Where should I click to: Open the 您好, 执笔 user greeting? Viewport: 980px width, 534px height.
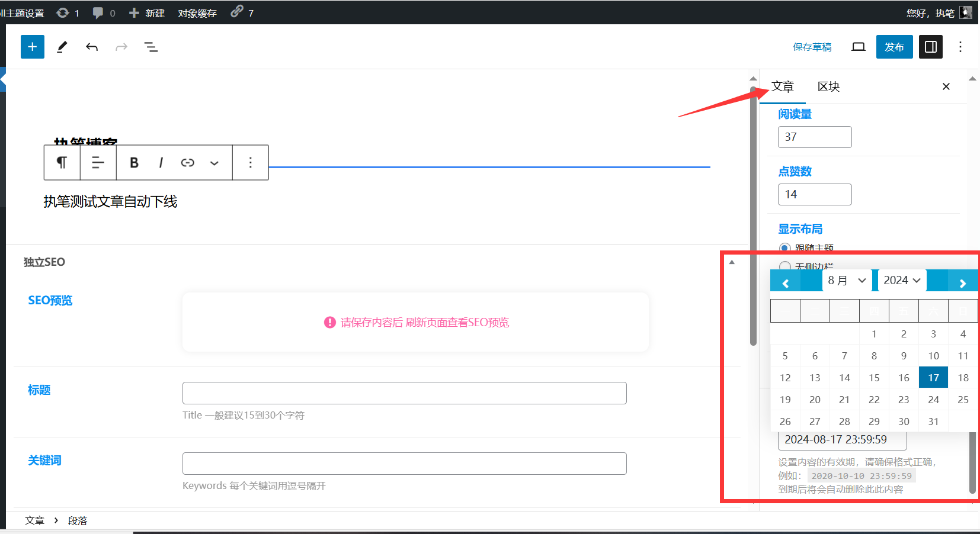pos(930,13)
